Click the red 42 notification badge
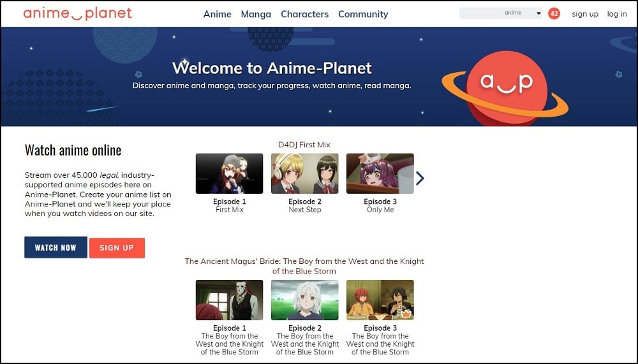This screenshot has width=638, height=364. 554,13
